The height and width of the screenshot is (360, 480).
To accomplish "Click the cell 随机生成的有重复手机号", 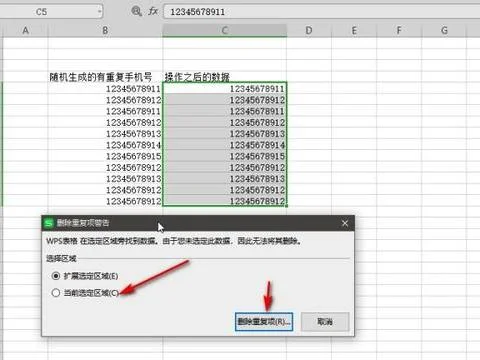I will (105, 77).
